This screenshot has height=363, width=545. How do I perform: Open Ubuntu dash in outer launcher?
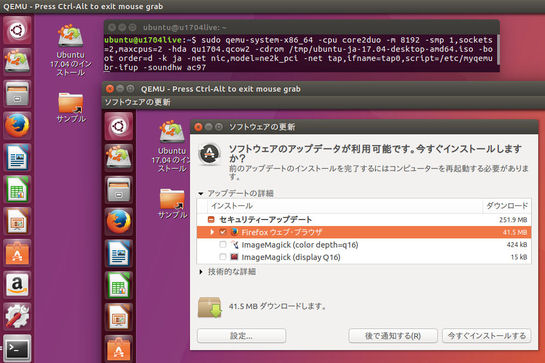click(17, 30)
